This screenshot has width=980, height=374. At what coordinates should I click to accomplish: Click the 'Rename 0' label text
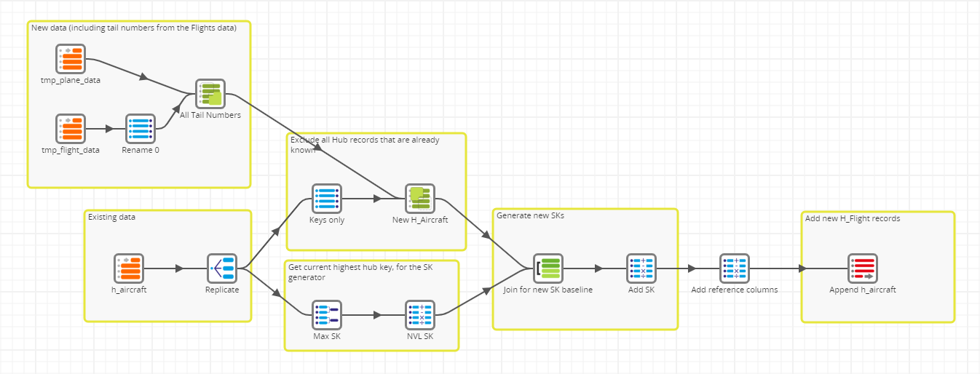pyautogui.click(x=141, y=150)
